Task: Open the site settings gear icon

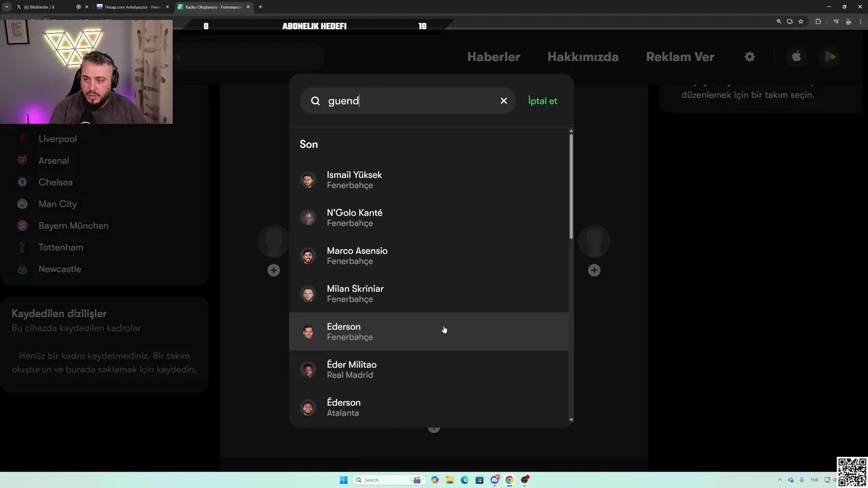Action: [x=749, y=57]
